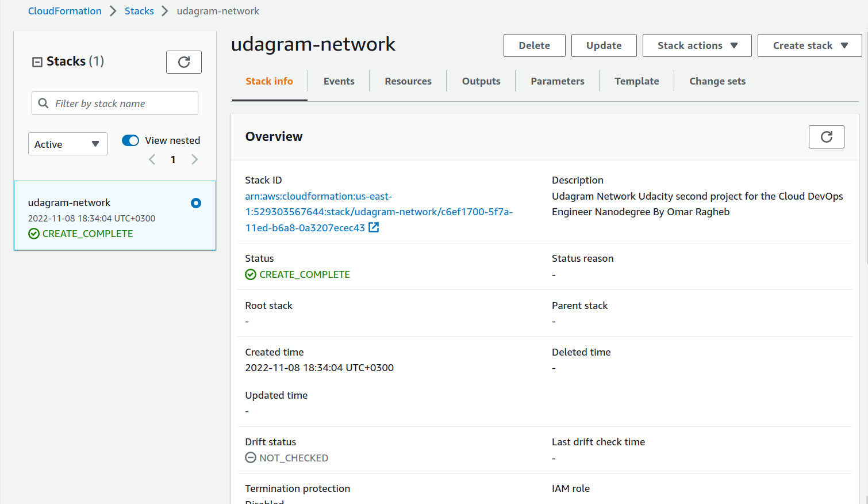Go to Stacks breadcrumb link
This screenshot has width=868, height=504.
point(139,11)
